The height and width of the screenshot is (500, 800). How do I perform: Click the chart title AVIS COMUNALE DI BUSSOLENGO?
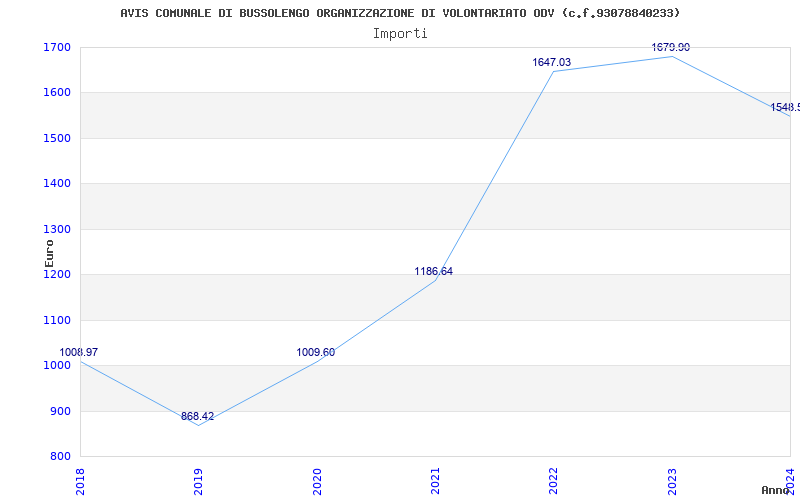click(400, 13)
